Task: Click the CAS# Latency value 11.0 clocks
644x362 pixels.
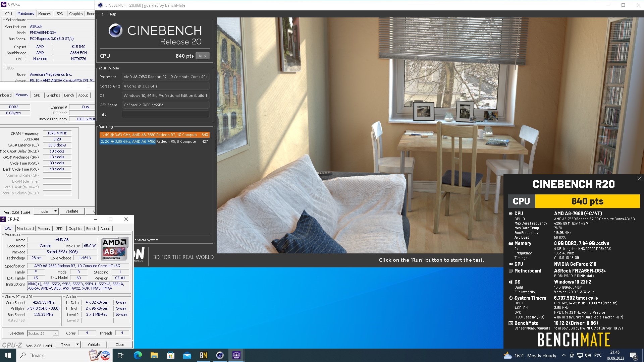Action: pos(57,145)
